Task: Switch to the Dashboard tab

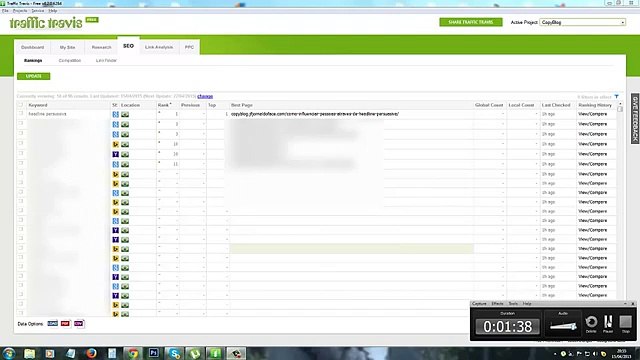Action: 32,47
